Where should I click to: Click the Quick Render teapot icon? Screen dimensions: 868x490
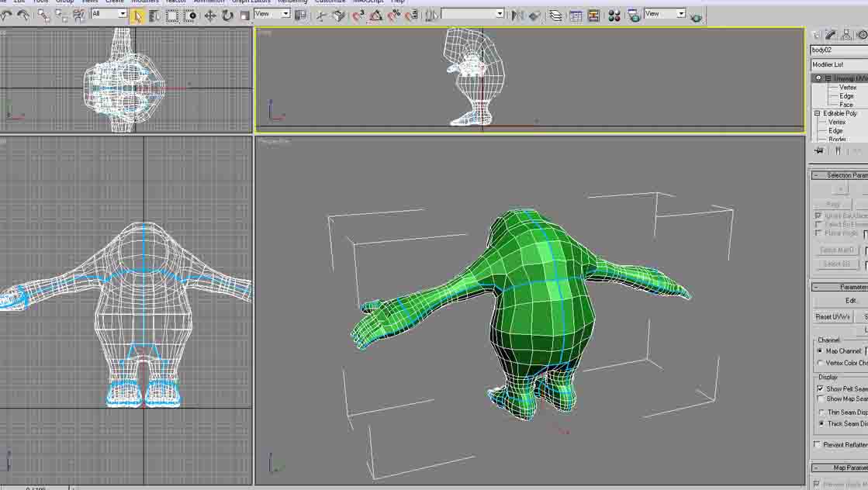coord(696,16)
